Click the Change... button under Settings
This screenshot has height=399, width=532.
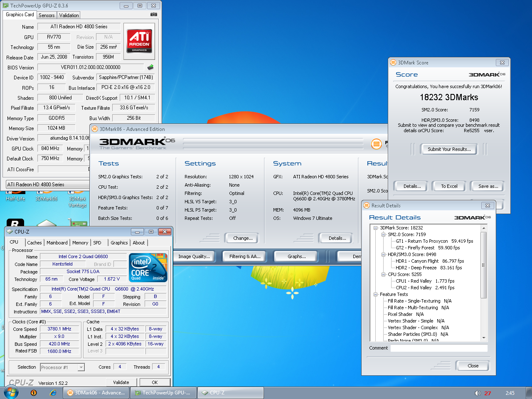tap(243, 238)
